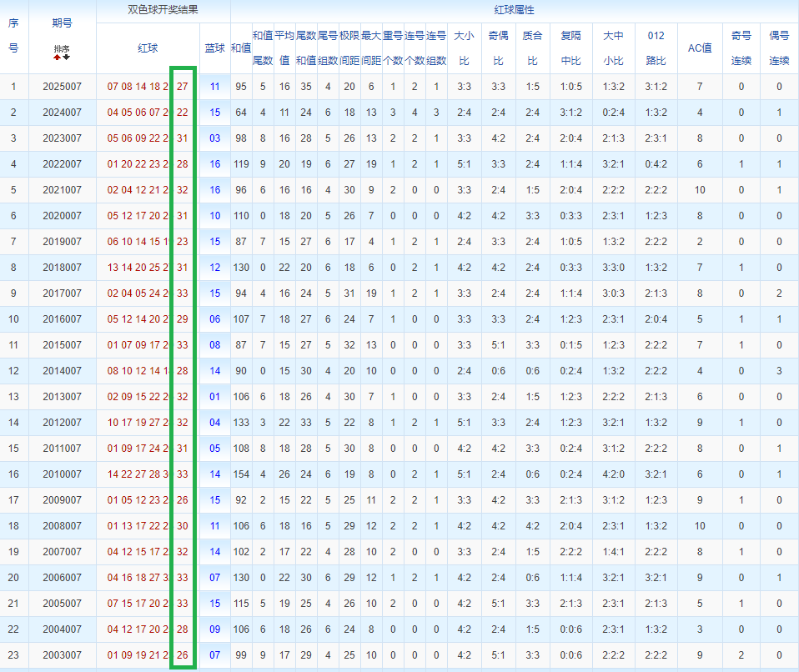Click the 奇偶比 column header
Viewport: 799px width, 672px height.
coord(498,48)
